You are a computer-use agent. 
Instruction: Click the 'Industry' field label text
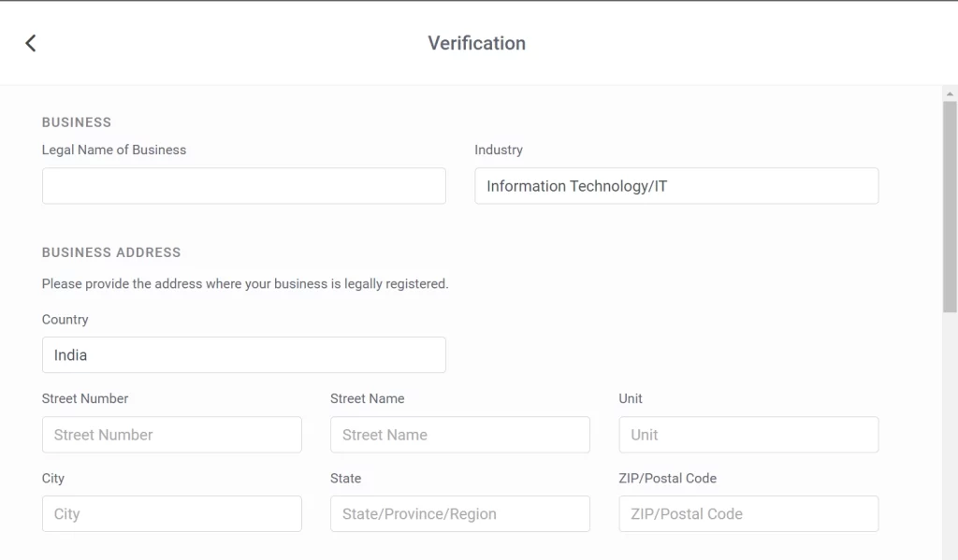point(499,150)
